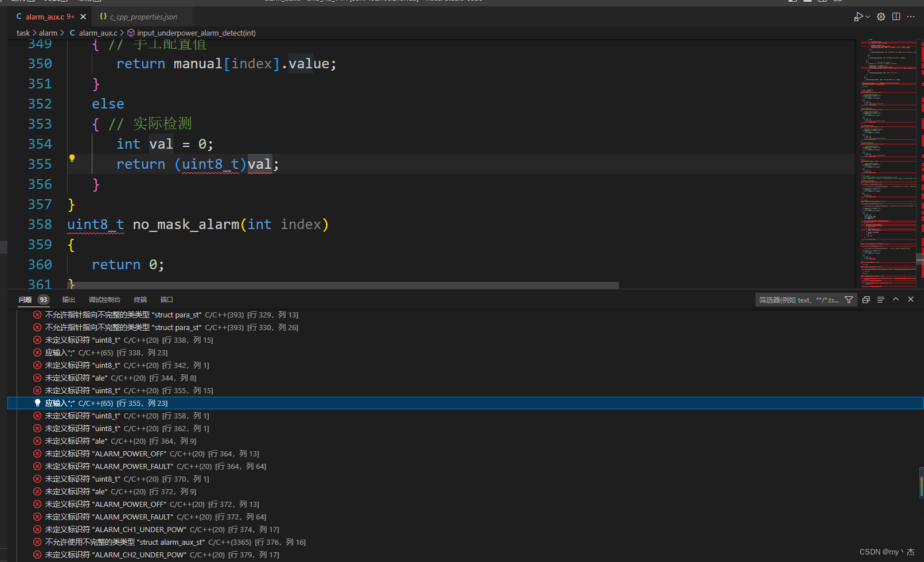Click the lightbulb quick-fix on line 355
Screen dimensions: 924x562
72,158
